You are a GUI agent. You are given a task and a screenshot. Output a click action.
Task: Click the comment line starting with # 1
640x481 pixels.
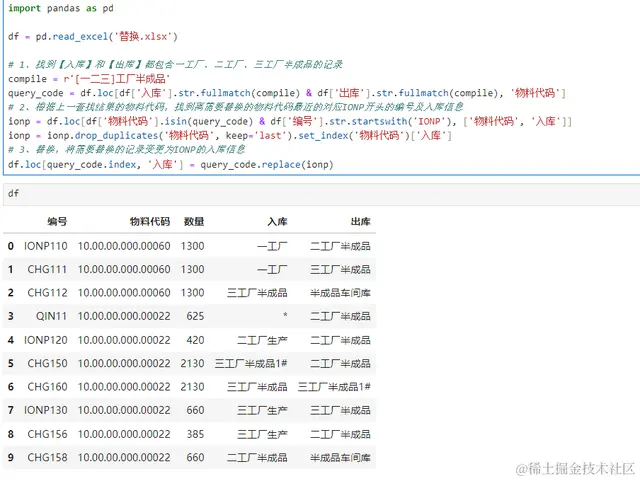pyautogui.click(x=176, y=64)
